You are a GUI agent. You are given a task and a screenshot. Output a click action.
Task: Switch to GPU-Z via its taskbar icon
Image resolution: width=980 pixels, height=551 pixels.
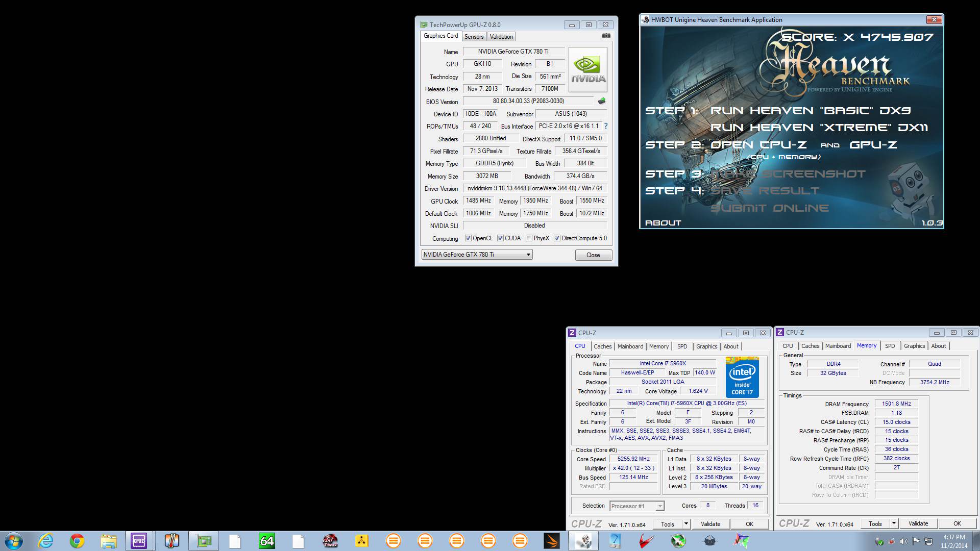coord(204,541)
